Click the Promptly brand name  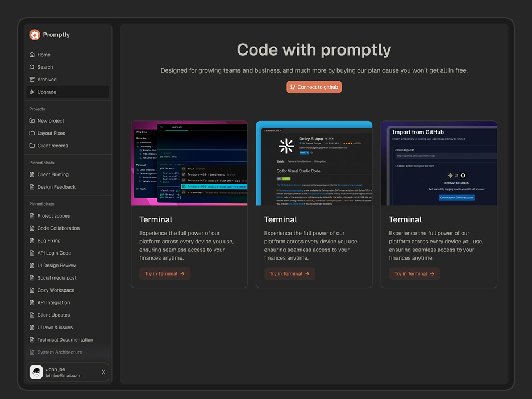coord(56,35)
